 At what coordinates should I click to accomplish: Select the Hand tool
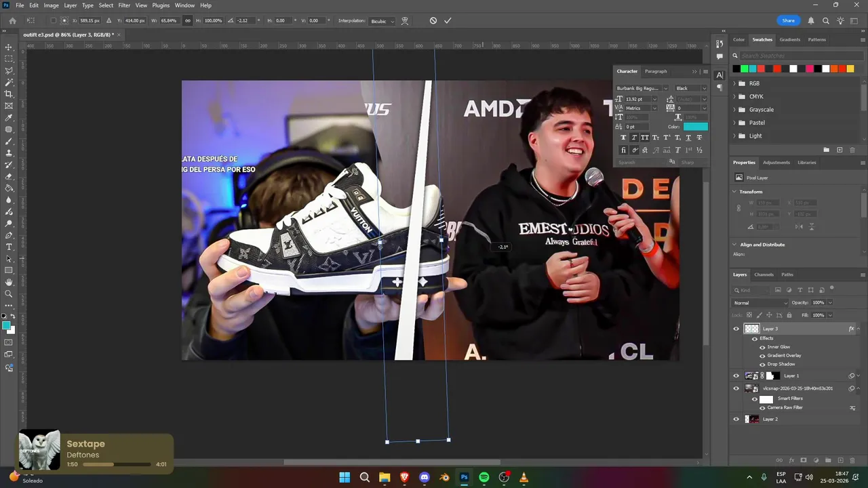(x=9, y=282)
